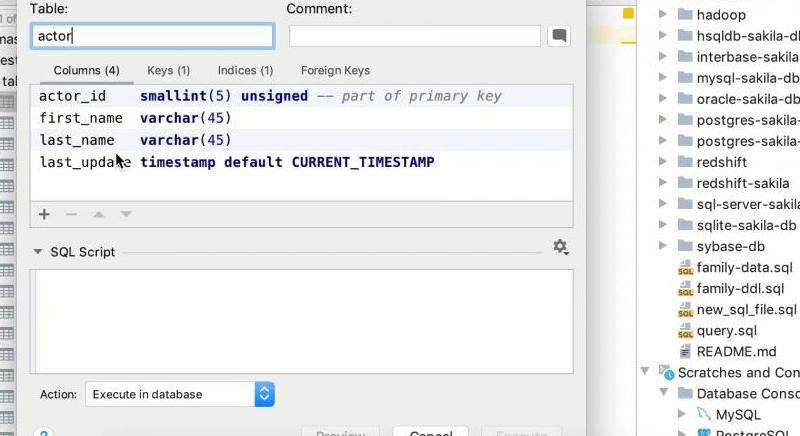Click the Cancel button

pos(431,432)
